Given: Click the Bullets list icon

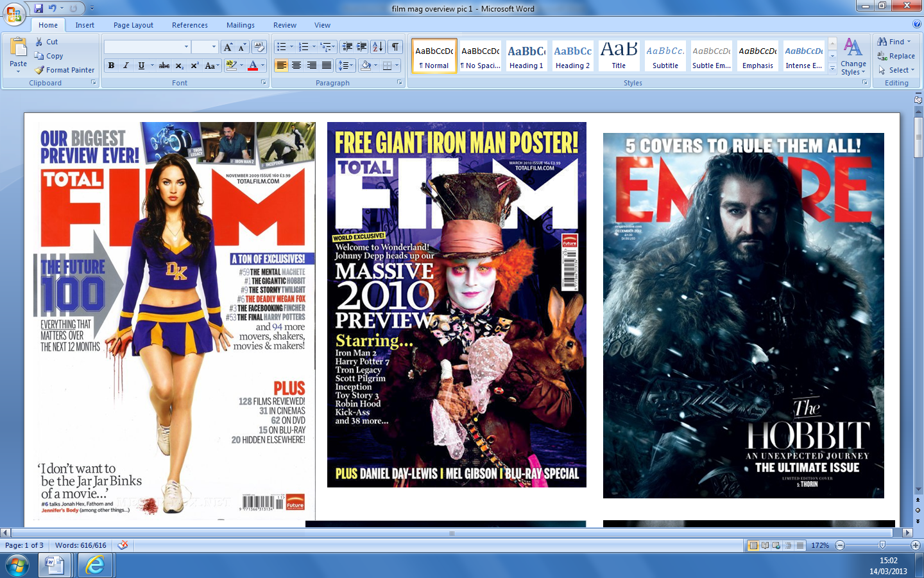Looking at the screenshot, I should 281,47.
